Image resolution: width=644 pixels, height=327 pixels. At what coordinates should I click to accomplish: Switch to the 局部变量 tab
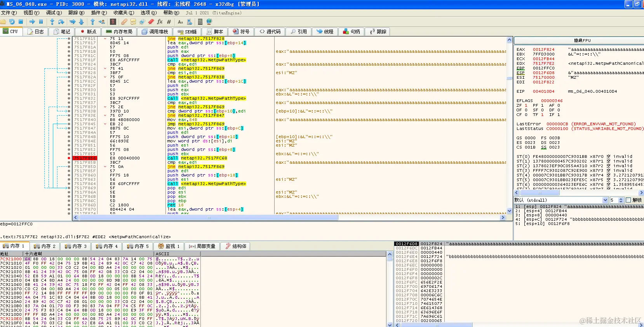pos(202,246)
